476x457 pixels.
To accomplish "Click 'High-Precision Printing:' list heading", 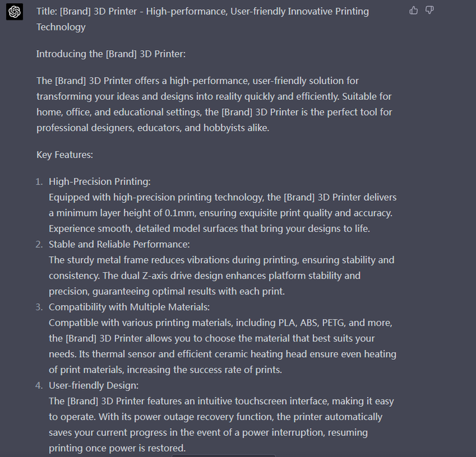I will coord(100,182).
